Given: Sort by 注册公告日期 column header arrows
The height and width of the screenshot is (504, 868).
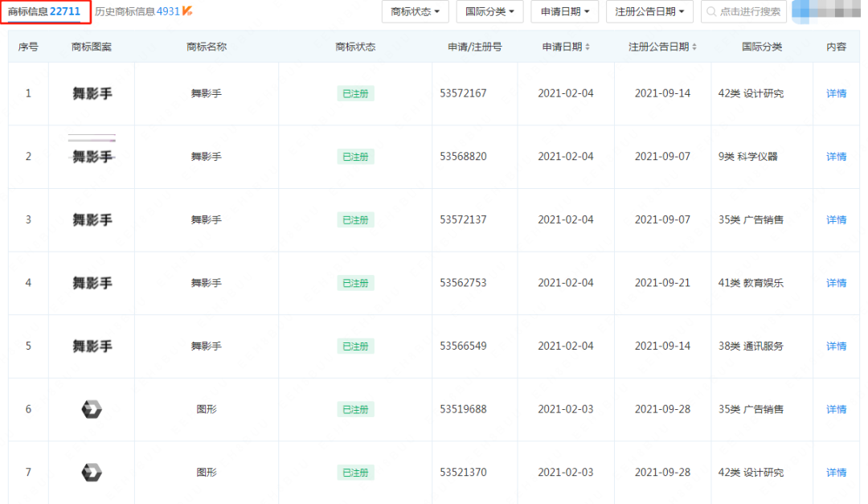Looking at the screenshot, I should pyautogui.click(x=694, y=47).
